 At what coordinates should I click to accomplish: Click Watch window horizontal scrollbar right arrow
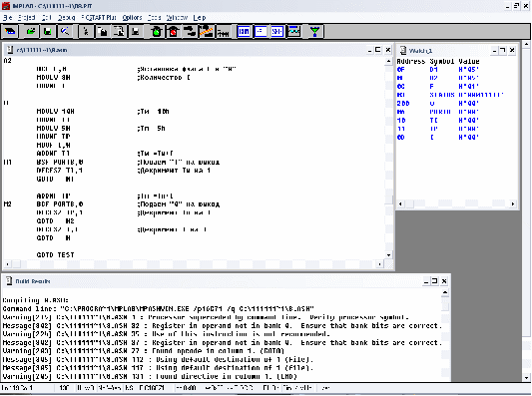[513, 203]
